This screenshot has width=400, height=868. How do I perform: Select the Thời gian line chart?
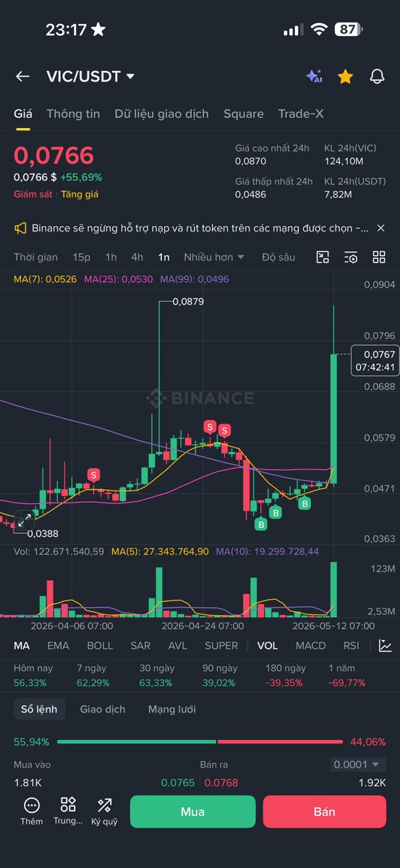click(x=35, y=257)
